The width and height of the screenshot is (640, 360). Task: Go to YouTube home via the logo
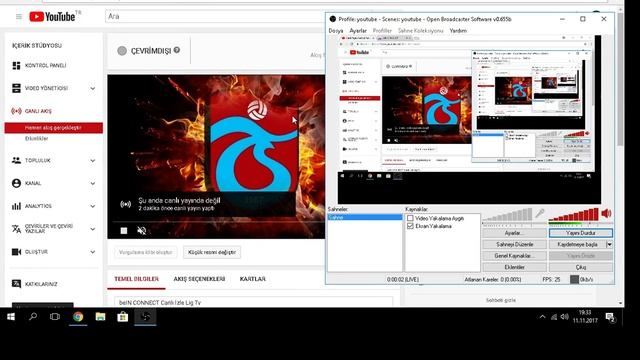coord(52,16)
